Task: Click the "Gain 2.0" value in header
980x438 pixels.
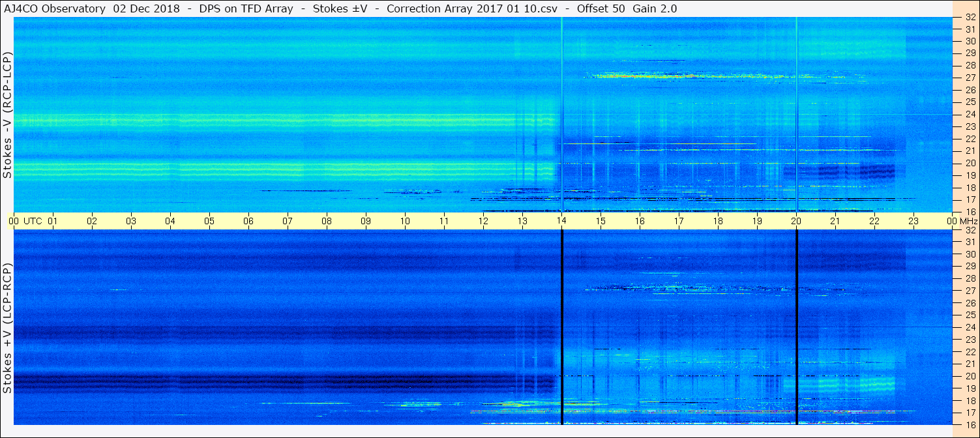Action: pyautogui.click(x=655, y=8)
